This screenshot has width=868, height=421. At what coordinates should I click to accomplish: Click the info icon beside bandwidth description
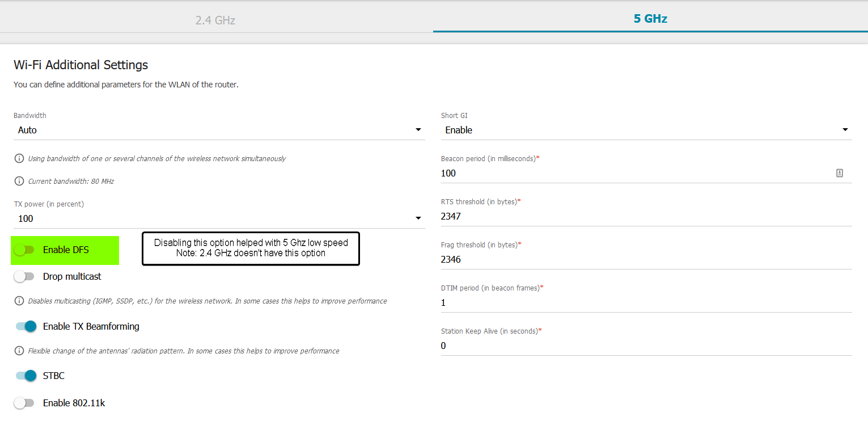click(19, 158)
